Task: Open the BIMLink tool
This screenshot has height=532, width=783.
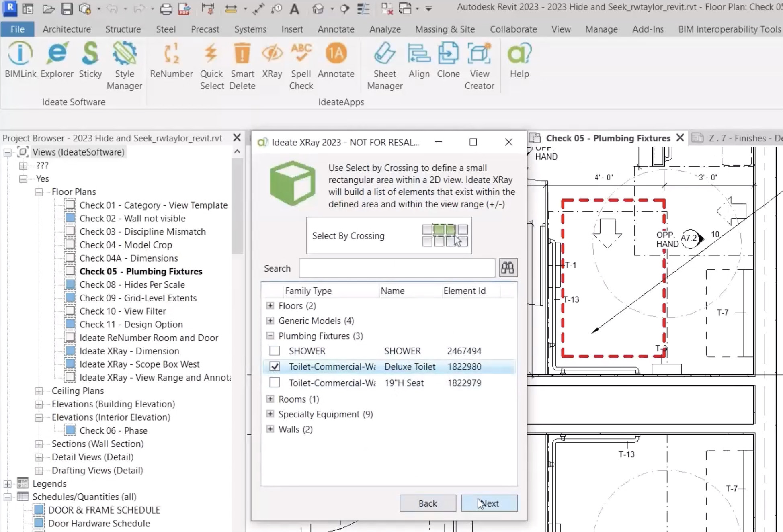Action: [x=20, y=60]
